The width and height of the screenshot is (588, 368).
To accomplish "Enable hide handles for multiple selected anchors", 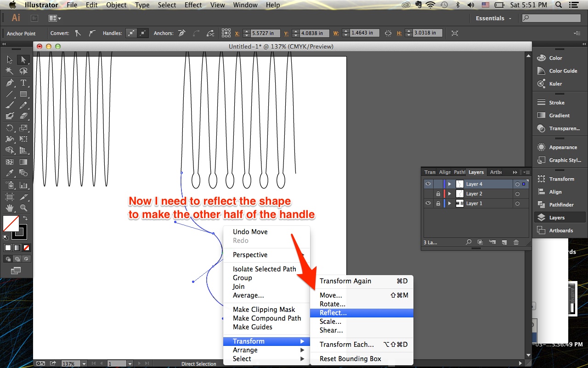I will (143, 33).
